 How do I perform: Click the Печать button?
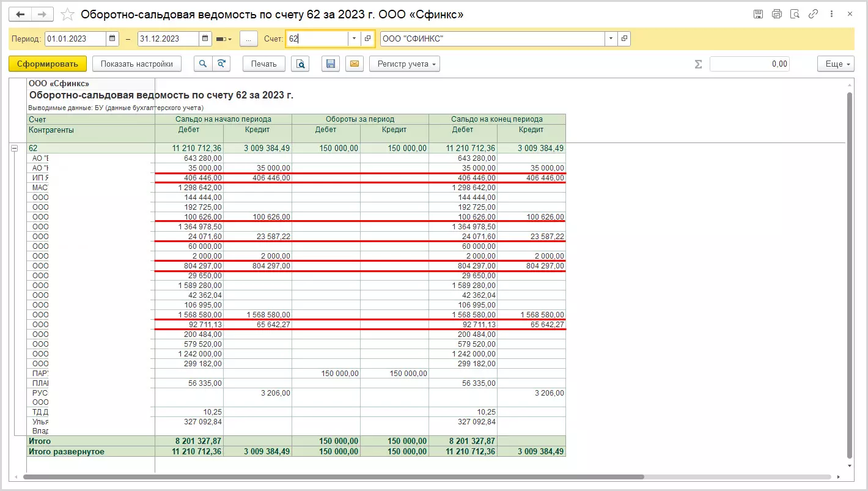click(x=263, y=64)
